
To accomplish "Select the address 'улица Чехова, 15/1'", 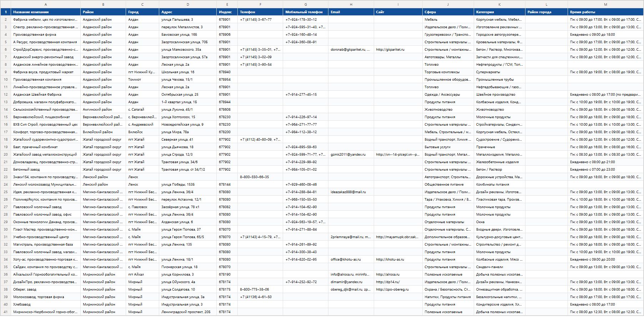I will [x=188, y=80].
